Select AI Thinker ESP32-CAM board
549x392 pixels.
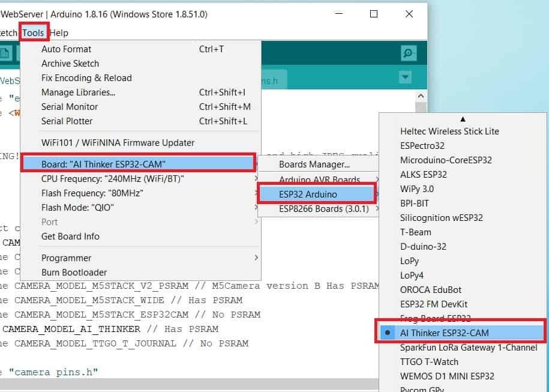[x=461, y=333]
